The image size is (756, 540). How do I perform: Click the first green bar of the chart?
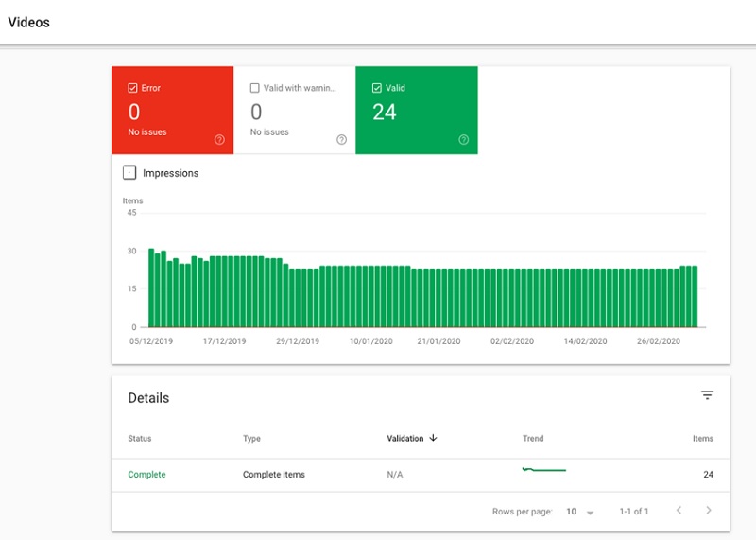[x=151, y=287]
